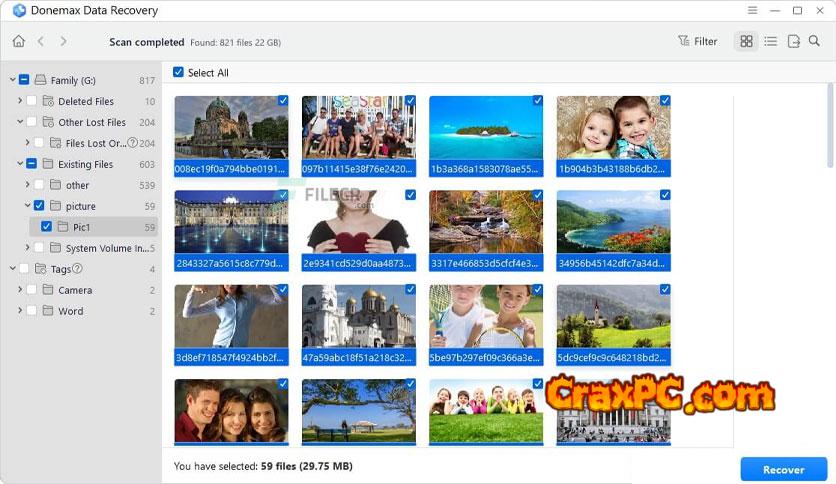Expand the System Volume In... node
Screen dimensions: 836x484
pyautogui.click(x=27, y=248)
